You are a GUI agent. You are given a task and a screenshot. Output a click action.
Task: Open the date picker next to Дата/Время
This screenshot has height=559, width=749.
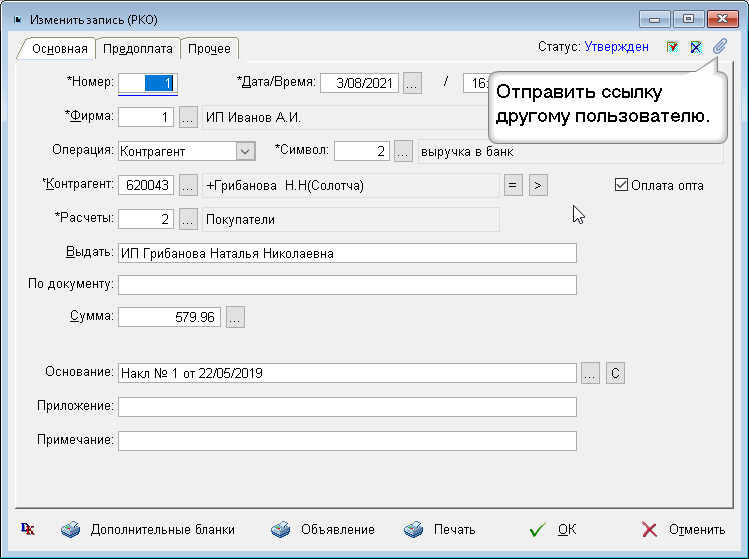tap(412, 83)
